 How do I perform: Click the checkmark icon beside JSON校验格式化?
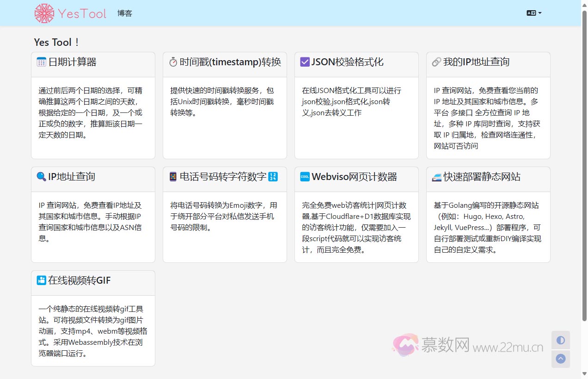tap(305, 62)
